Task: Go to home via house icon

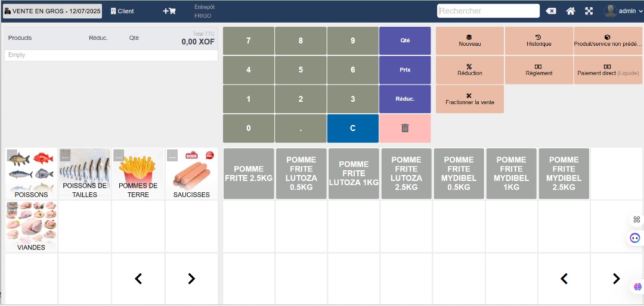Action: pos(571,11)
